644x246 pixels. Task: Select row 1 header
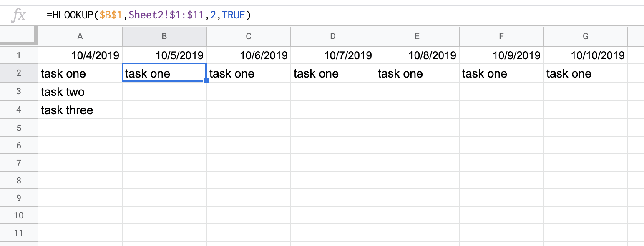(x=19, y=55)
